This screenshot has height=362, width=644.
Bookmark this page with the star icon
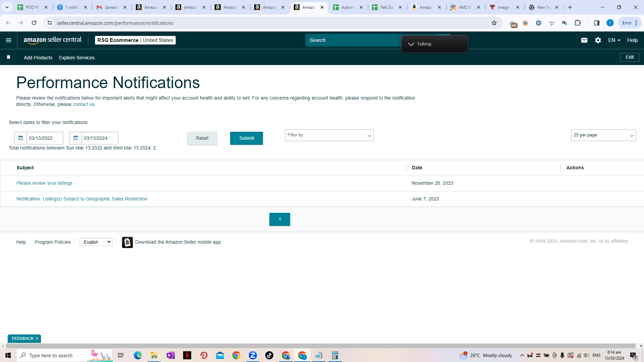click(x=494, y=23)
